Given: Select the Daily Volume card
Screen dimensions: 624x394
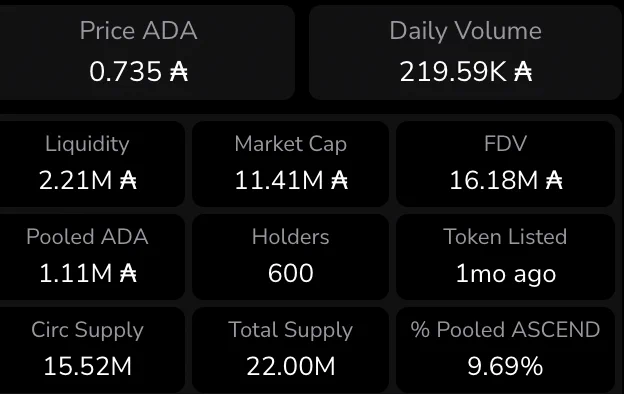Looking at the screenshot, I should click(465, 52).
